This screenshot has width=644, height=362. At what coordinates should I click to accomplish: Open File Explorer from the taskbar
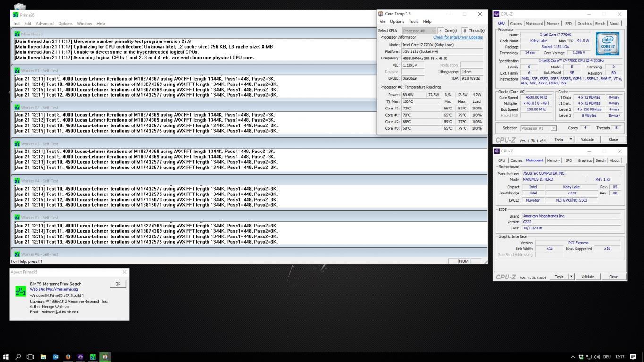pos(43,357)
